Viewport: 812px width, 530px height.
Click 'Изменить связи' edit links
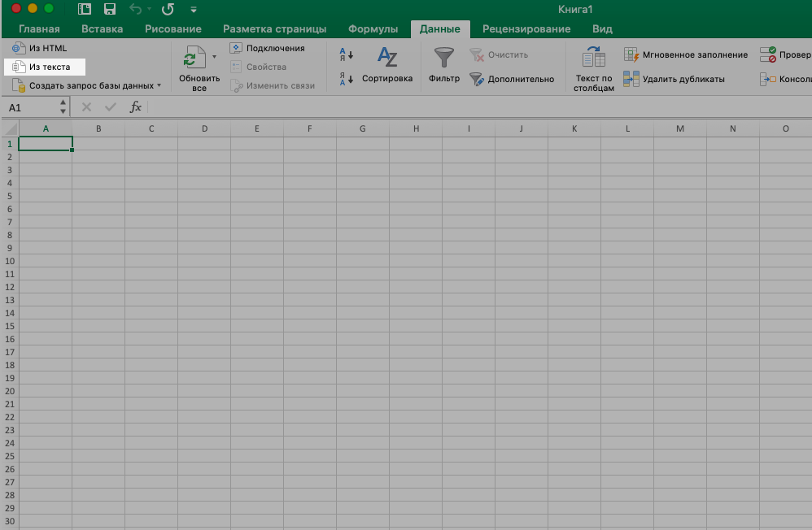pos(273,85)
